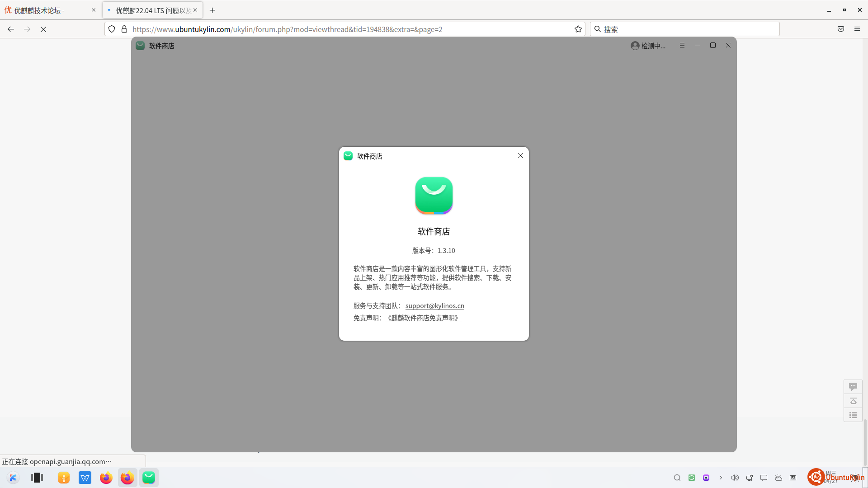868x488 pixels.
Task: Open the Pocket save icon
Action: 841,29
